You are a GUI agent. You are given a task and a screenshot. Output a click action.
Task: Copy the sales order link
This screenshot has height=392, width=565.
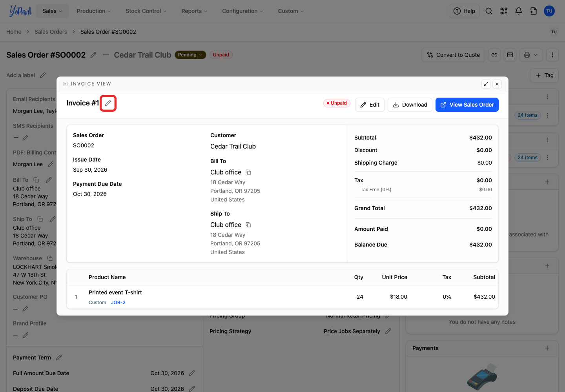point(494,55)
